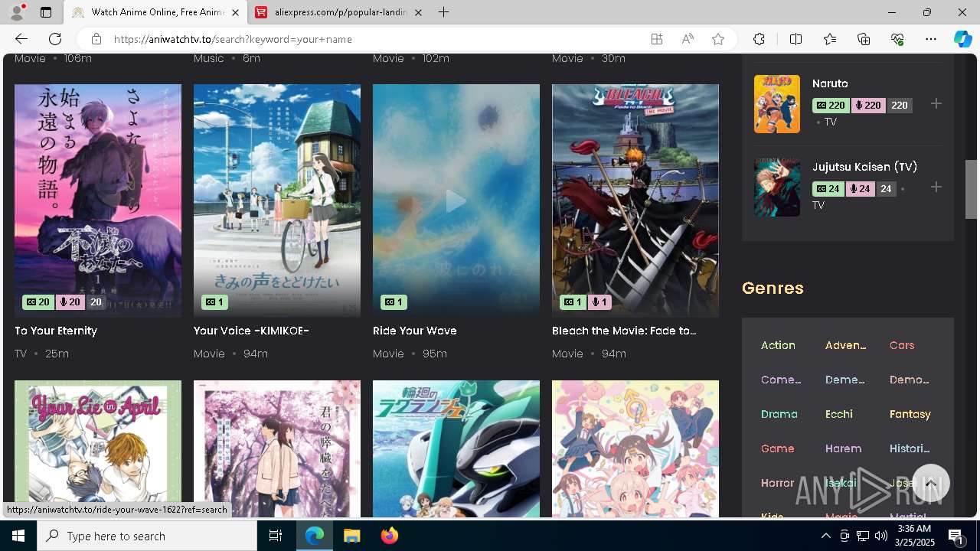Select Historical genre
The height and width of the screenshot is (551, 980).
tap(910, 448)
